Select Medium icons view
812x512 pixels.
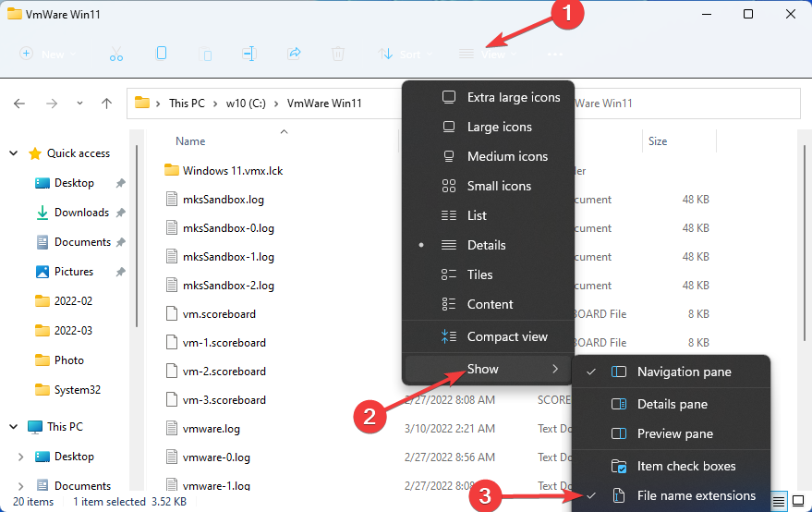coord(489,156)
